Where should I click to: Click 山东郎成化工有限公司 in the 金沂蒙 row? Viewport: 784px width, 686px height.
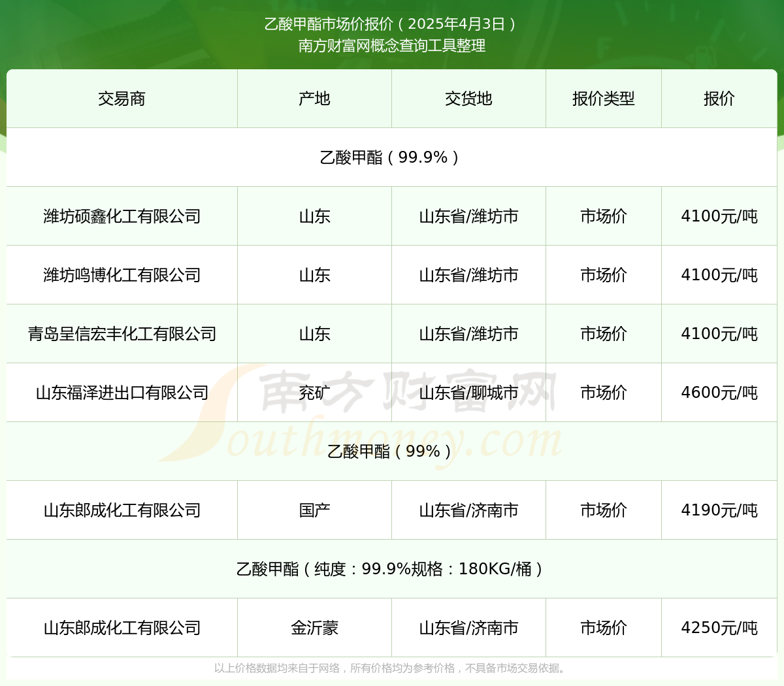click(x=122, y=628)
